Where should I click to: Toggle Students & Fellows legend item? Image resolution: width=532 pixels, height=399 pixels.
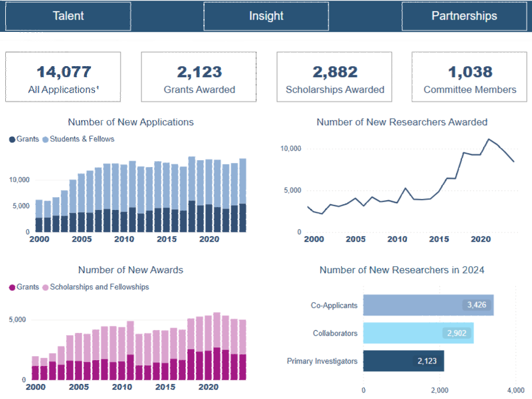pyautogui.click(x=82, y=139)
